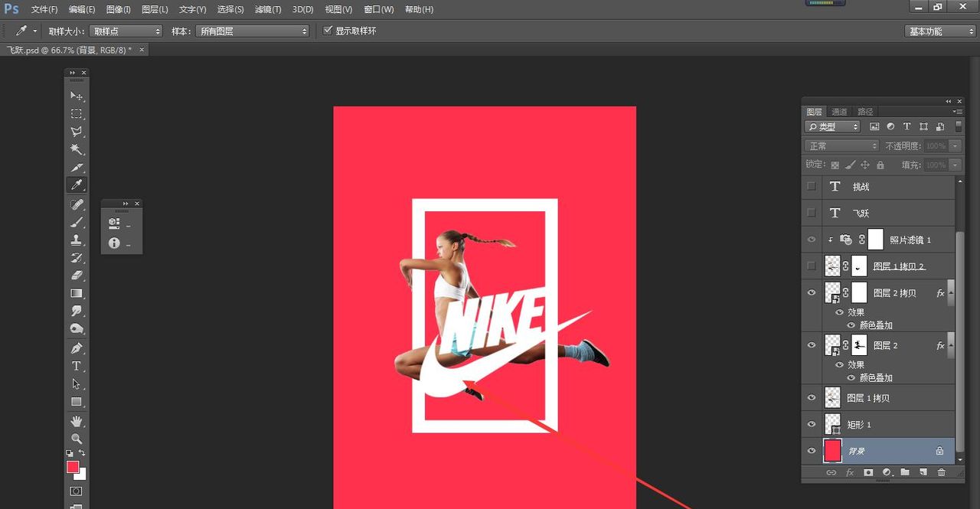This screenshot has height=509, width=980.
Task: Click the 照片滤镜 1 layer mask thumbnail
Action: (x=875, y=240)
